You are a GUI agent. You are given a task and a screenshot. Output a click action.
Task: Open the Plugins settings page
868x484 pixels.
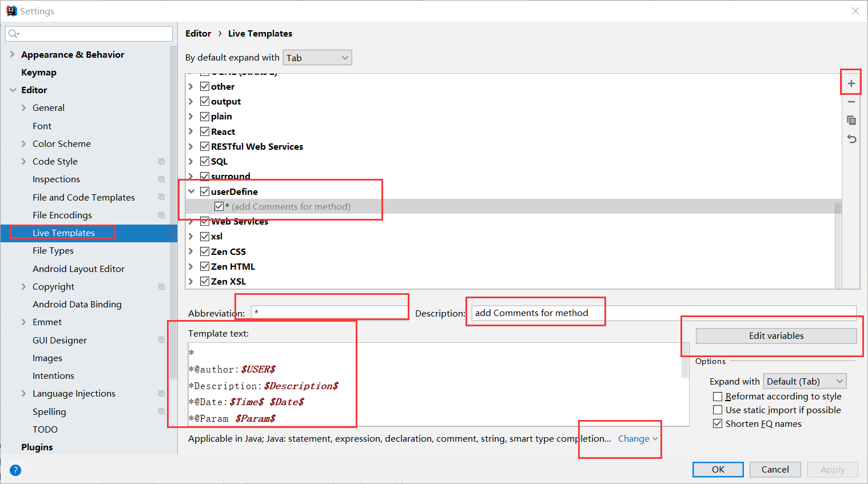[37, 447]
